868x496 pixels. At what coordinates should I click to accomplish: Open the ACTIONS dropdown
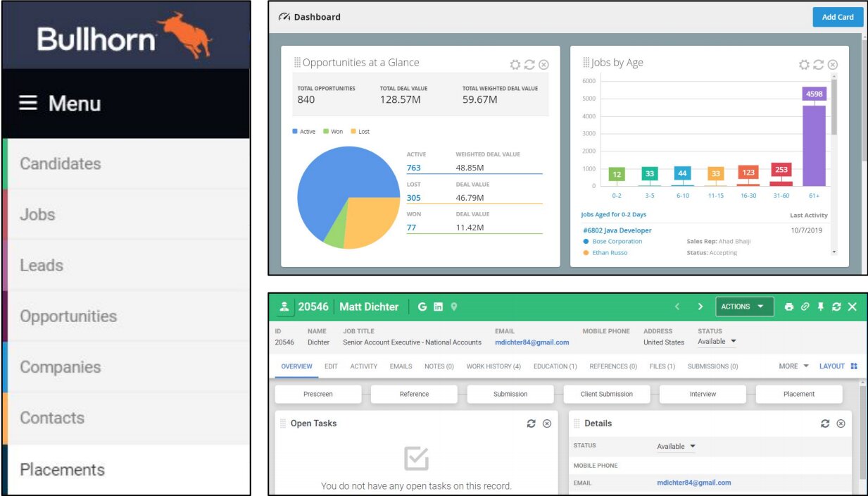pos(744,307)
